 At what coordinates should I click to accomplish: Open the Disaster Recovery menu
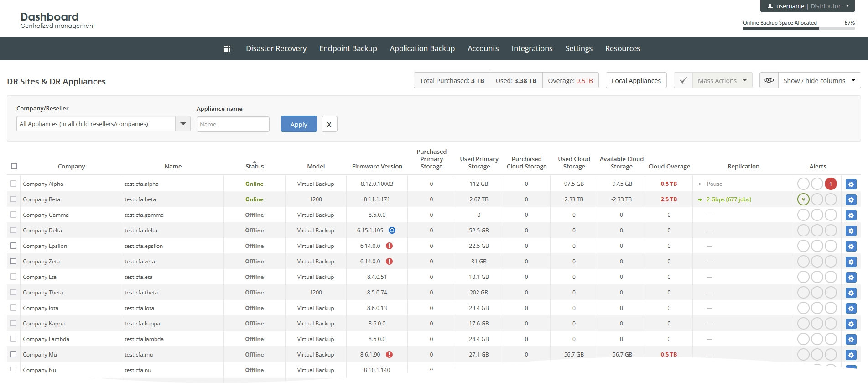click(276, 48)
